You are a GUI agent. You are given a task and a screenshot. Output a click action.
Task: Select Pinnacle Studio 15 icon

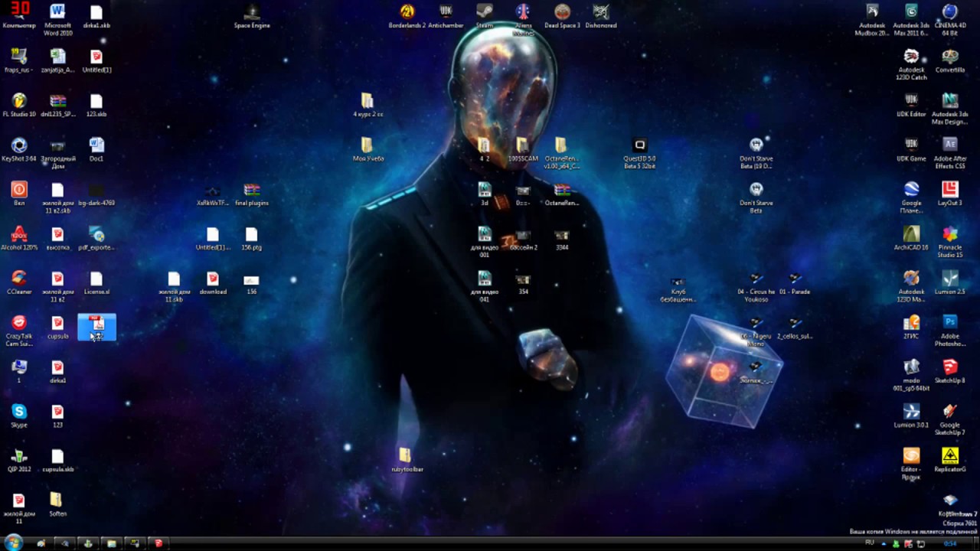(950, 241)
